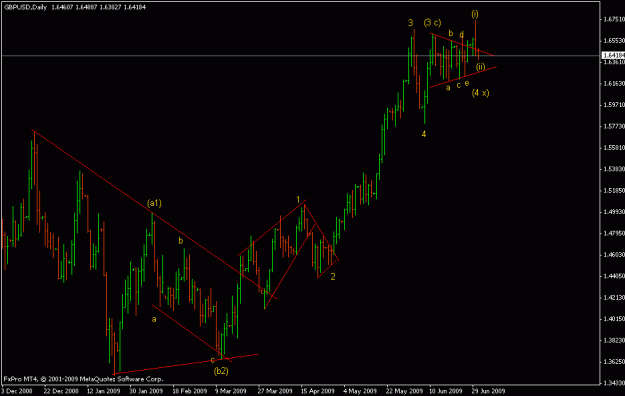Click the 22 Dec 2008 date label
The image size is (625, 396).
61,391
